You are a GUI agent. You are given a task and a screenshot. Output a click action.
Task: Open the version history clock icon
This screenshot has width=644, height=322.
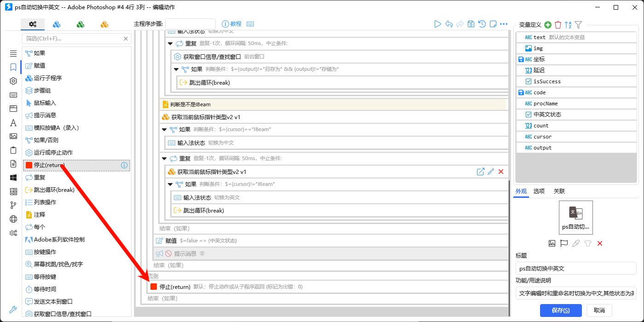pyautogui.click(x=482, y=24)
